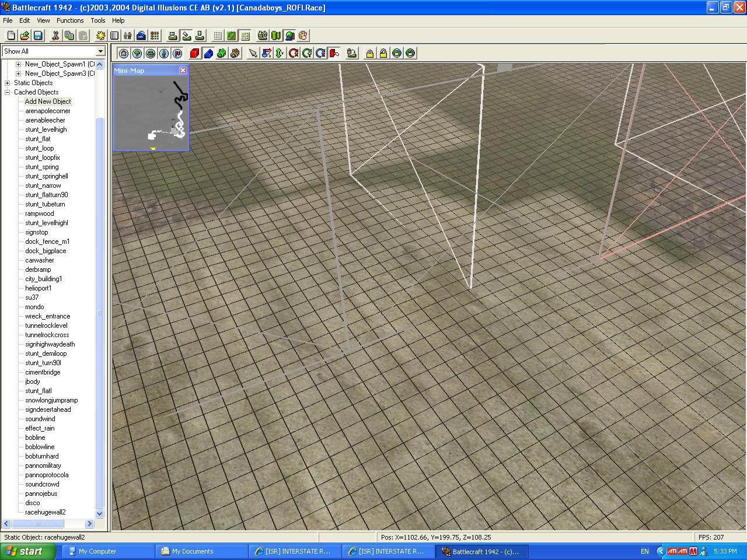Select racehugewall2 in the cached objects list
The image size is (747, 560).
pyautogui.click(x=46, y=512)
